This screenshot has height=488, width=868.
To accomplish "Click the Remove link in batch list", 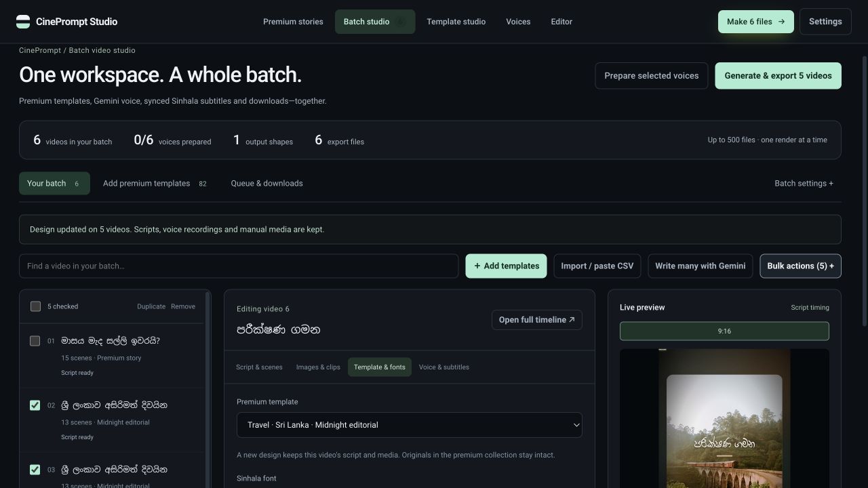I will pos(183,306).
